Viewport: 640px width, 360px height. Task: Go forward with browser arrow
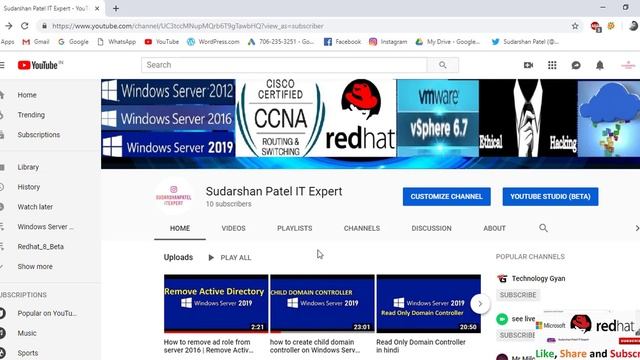(x=8, y=26)
